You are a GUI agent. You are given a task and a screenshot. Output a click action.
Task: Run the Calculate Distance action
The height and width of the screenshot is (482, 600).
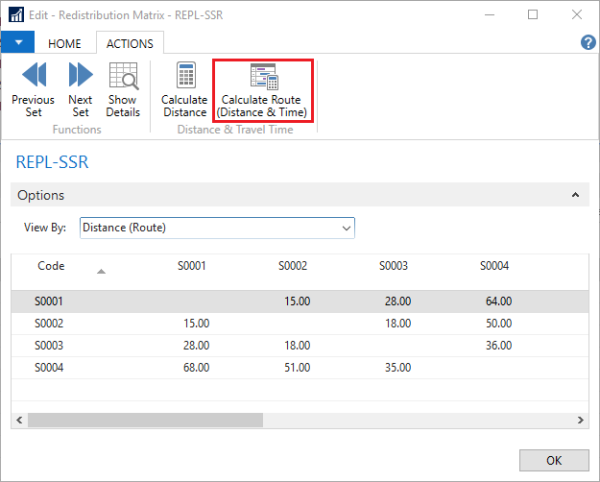pyautogui.click(x=185, y=76)
